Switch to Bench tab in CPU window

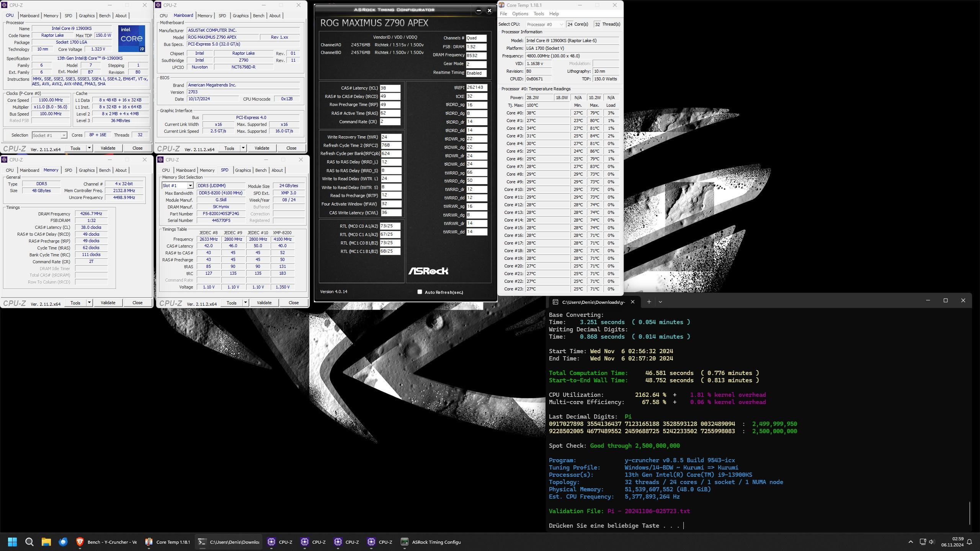[x=105, y=16]
